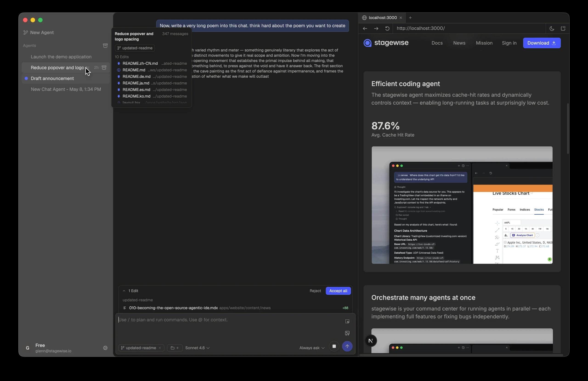Archive the Reduce popover and logo agent
The image size is (588, 381).
[x=104, y=68]
